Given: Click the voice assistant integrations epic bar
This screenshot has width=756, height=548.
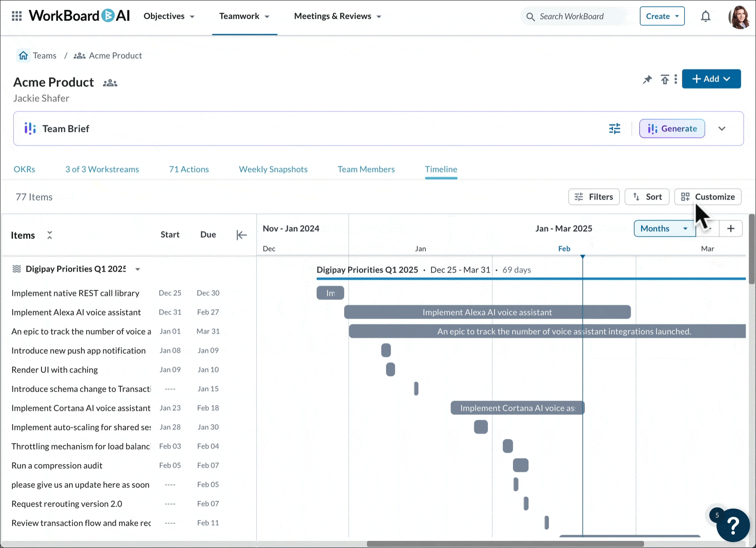Looking at the screenshot, I should [547, 332].
